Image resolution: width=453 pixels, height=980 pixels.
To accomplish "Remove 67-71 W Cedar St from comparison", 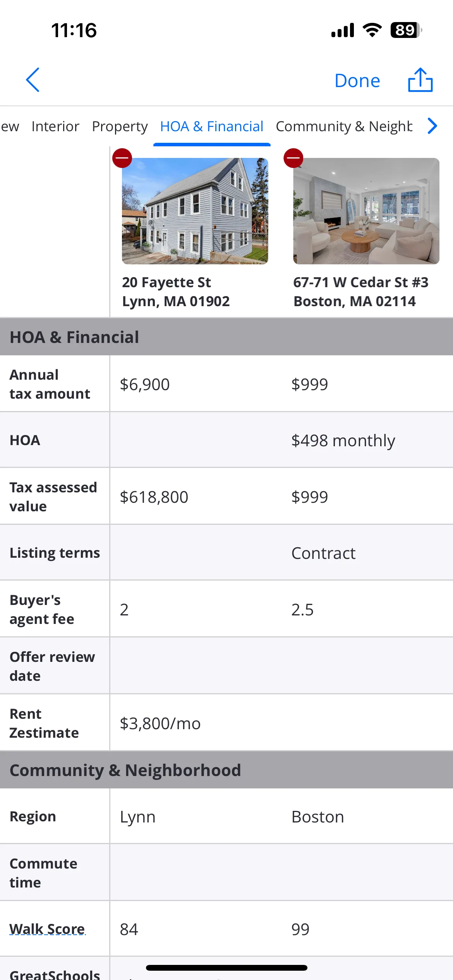I will pos(293,158).
